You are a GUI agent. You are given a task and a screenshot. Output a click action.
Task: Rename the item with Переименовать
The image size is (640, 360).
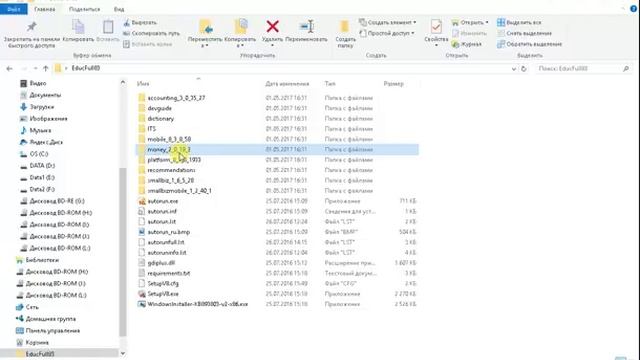pos(306,31)
